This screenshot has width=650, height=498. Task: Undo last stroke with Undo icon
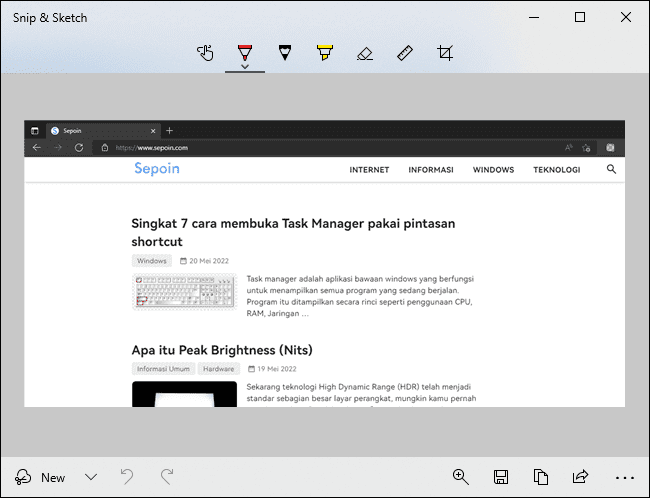tap(127, 477)
